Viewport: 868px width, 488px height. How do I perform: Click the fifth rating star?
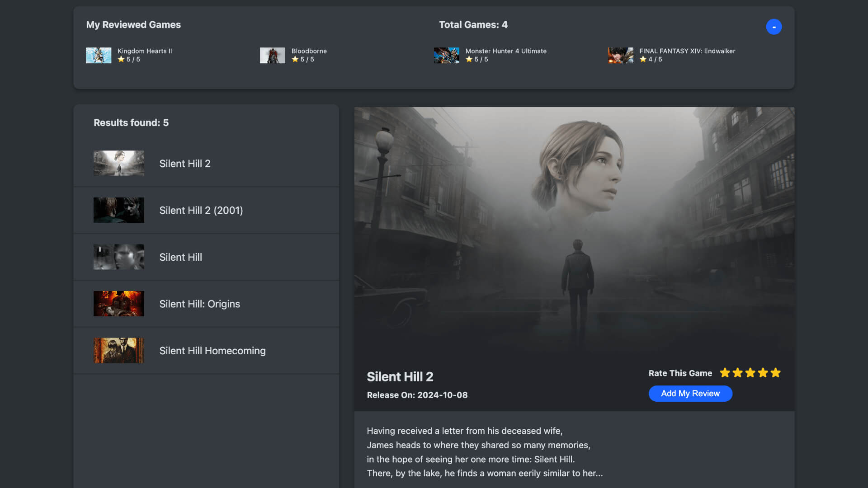pos(775,373)
